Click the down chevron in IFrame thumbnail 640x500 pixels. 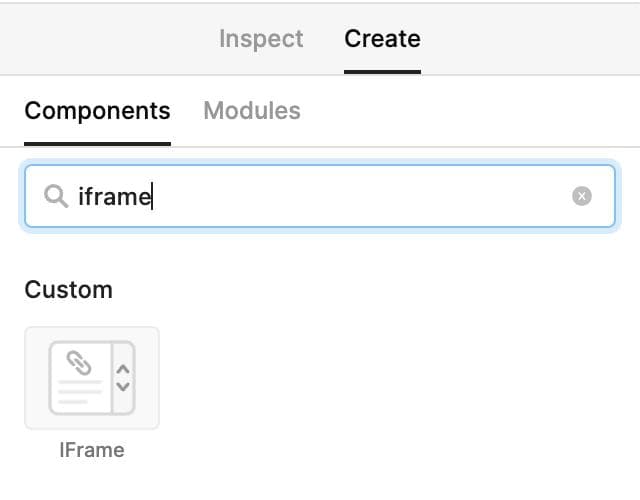(123, 386)
